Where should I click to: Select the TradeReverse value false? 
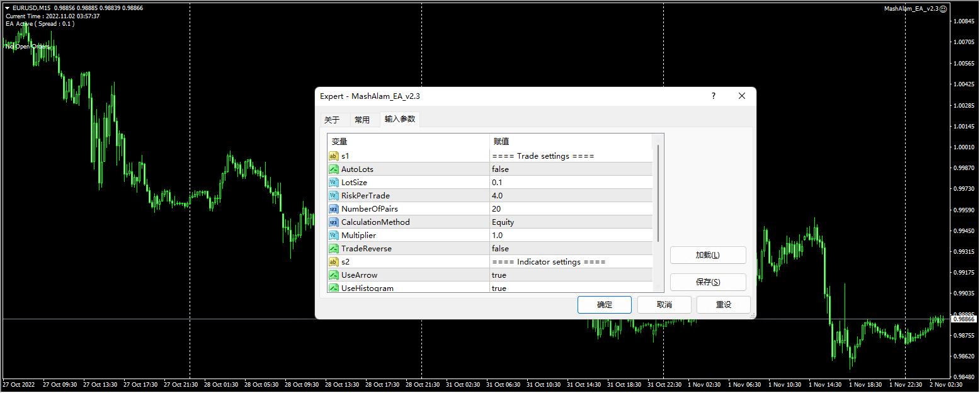tap(571, 249)
